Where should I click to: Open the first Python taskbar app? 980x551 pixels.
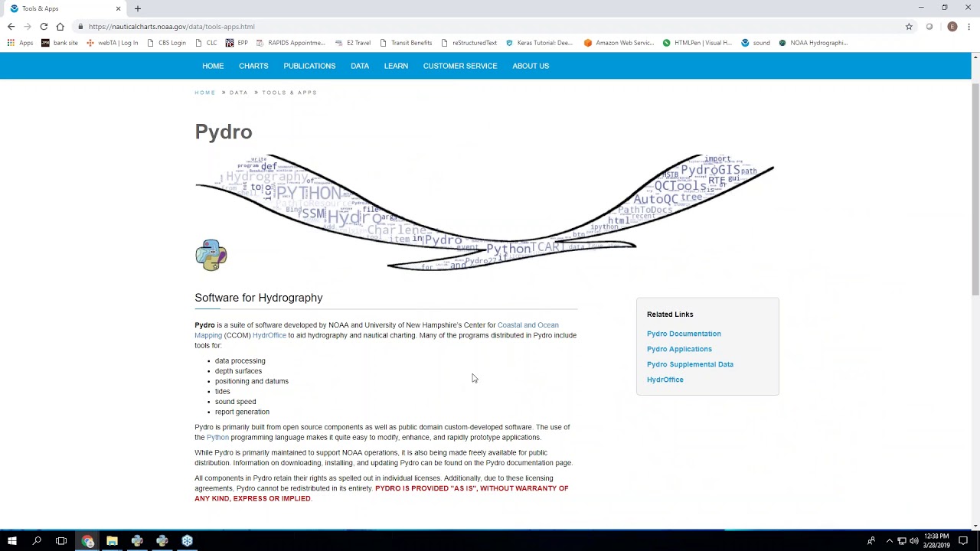tap(137, 541)
